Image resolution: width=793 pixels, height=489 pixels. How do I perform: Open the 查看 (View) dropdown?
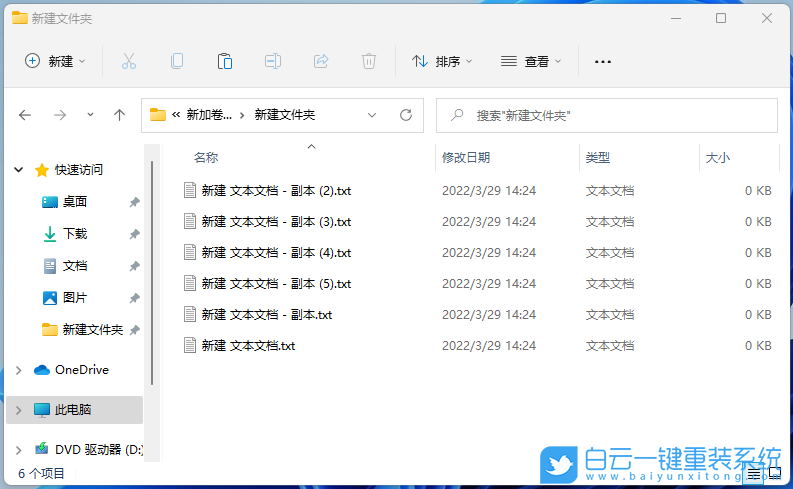[531, 62]
